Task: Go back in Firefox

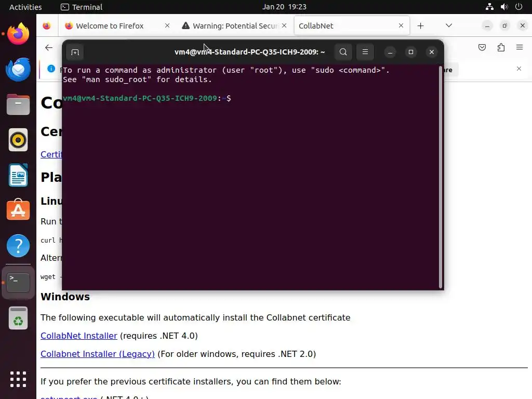Action: click(49, 47)
